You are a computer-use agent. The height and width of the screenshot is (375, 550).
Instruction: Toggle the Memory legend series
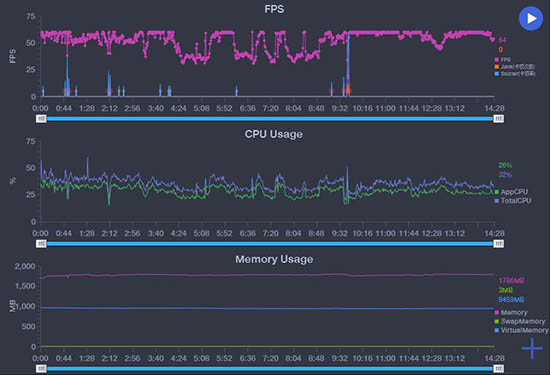511,312
